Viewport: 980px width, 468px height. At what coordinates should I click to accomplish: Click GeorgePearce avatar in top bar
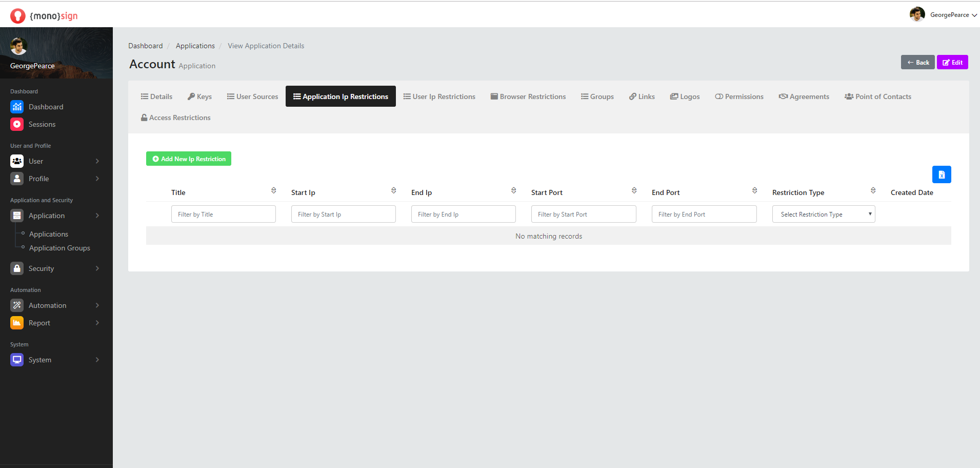(x=917, y=14)
